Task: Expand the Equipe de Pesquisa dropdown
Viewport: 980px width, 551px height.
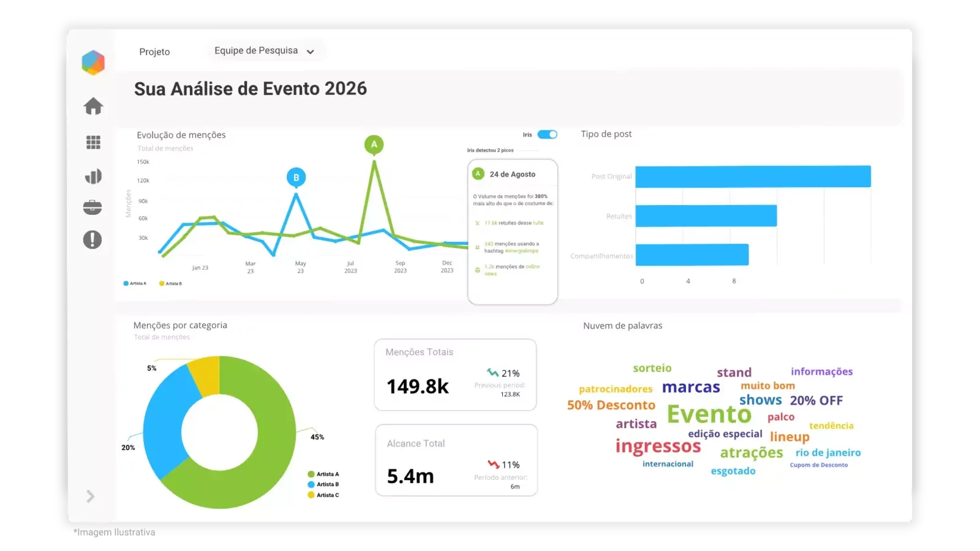Action: pyautogui.click(x=265, y=51)
